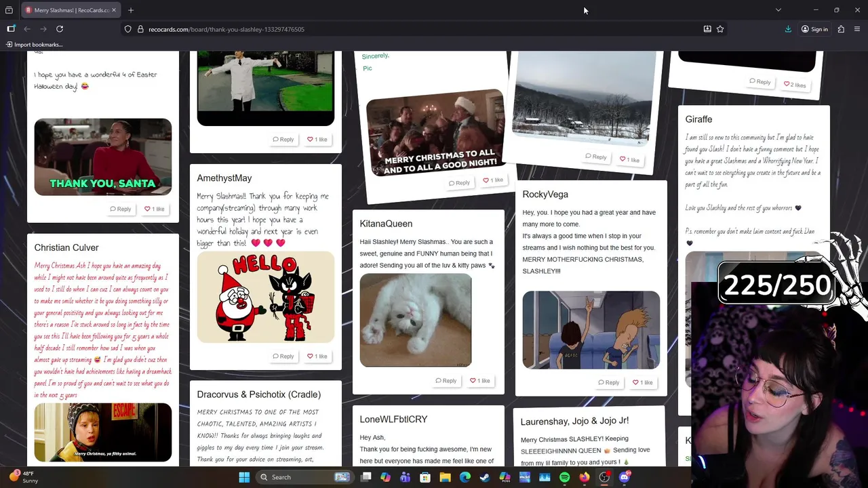Like AmethystMay's card with the heart
This screenshot has width=868, height=488.
click(x=317, y=357)
